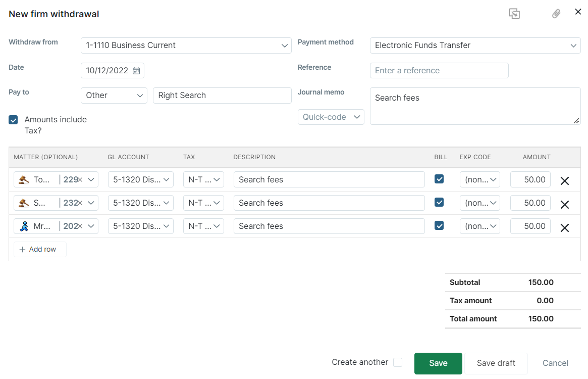Click the gavel icon for matter 229
This screenshot has width=588, height=379.
(24, 179)
